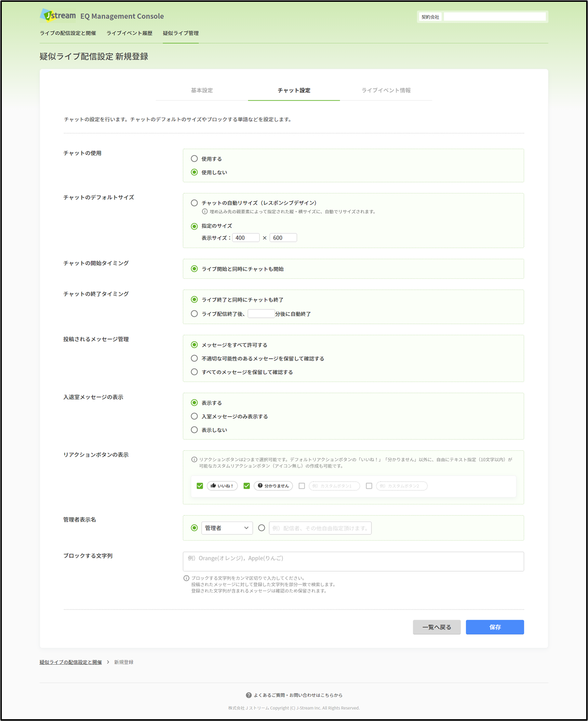Image resolution: width=588 pixels, height=721 pixels.
Task: Click the カスタムボタン2 text field
Action: coord(402,486)
